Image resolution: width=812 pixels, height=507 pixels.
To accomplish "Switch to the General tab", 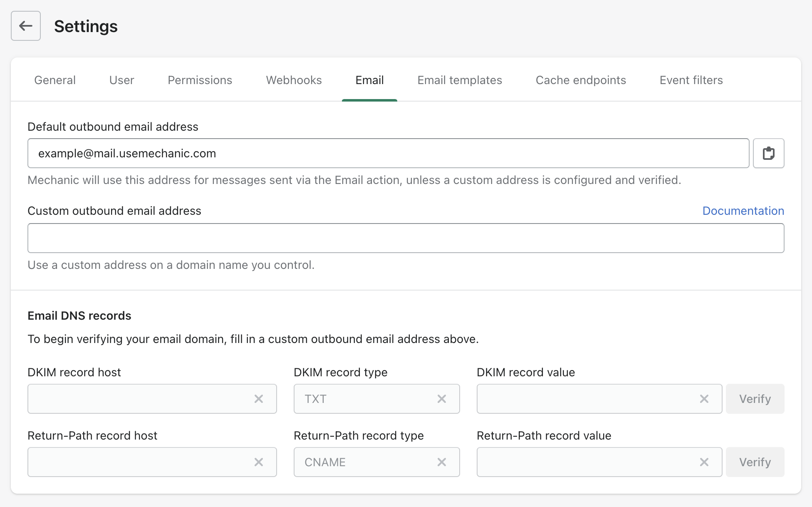I will (x=55, y=80).
